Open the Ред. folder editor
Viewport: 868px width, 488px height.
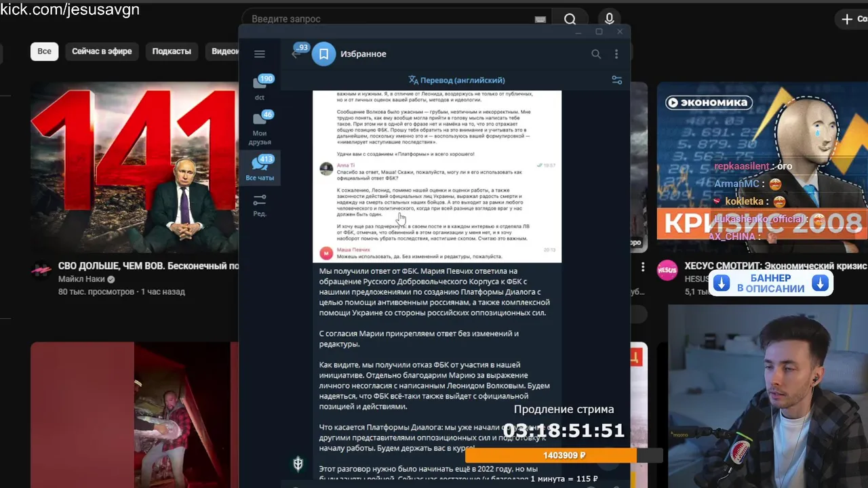(260, 205)
